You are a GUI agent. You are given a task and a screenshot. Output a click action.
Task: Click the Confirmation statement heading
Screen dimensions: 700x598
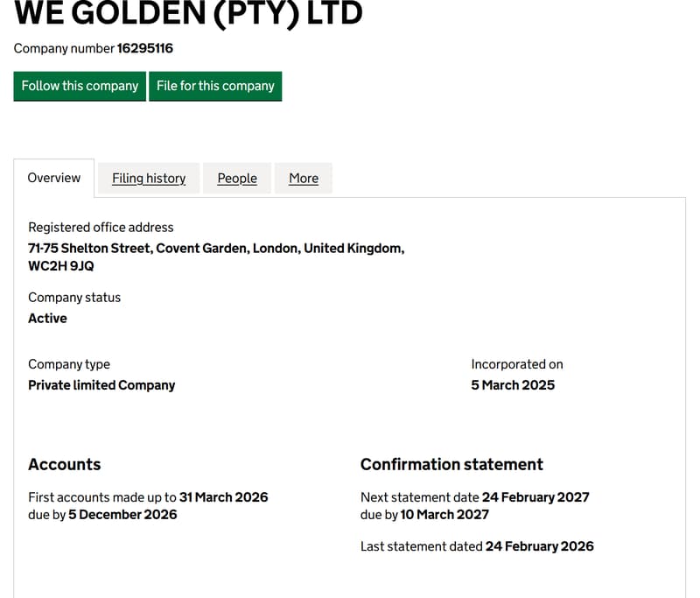click(x=451, y=464)
